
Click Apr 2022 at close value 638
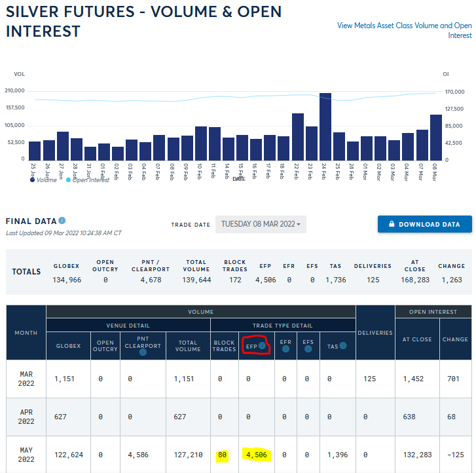409,417
